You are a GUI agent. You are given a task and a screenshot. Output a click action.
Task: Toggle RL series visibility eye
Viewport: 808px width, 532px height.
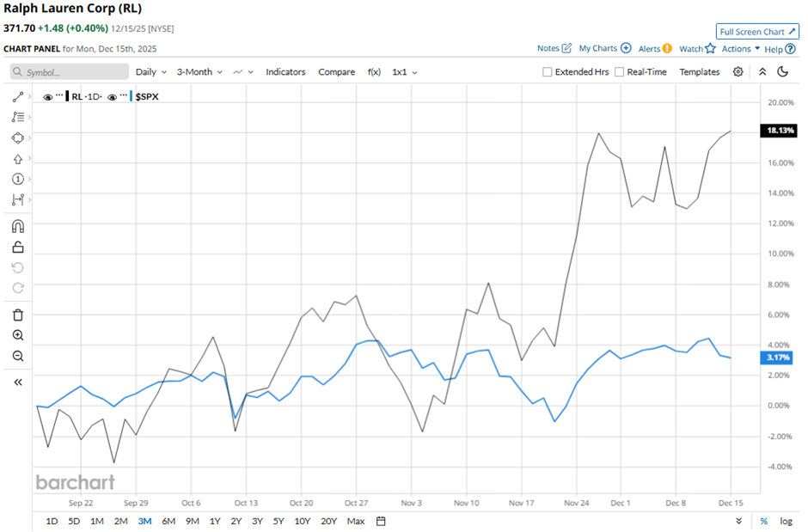click(48, 97)
